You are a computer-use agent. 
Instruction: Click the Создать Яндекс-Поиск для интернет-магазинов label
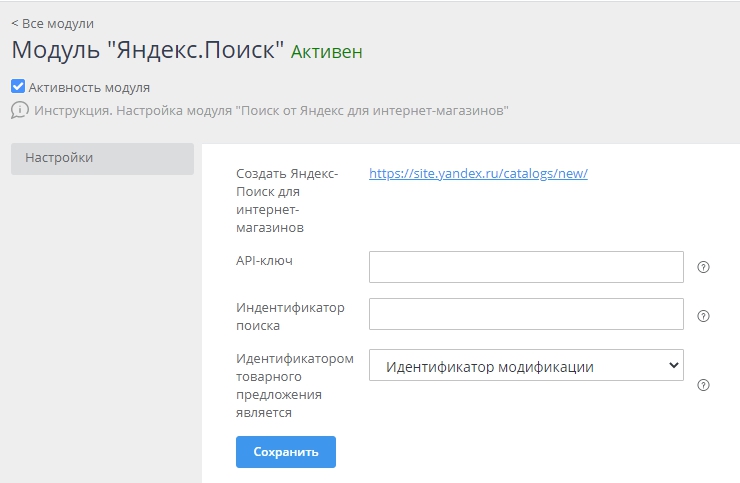coord(287,200)
